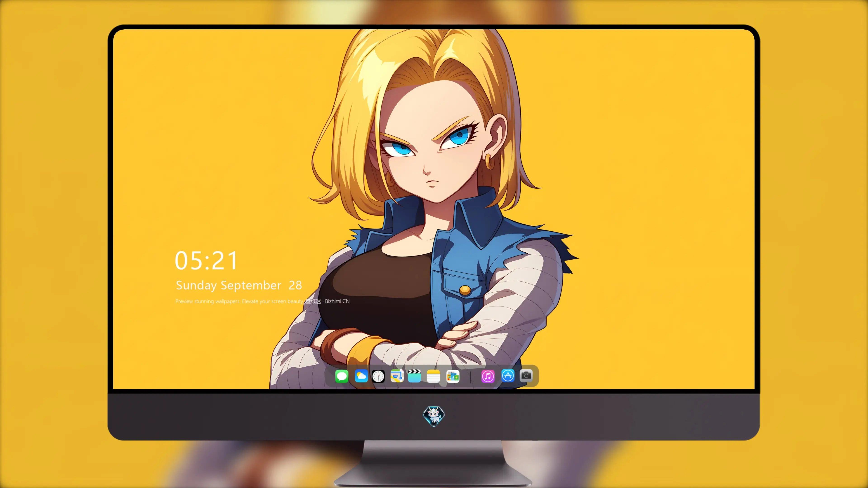Launch the Videos clapperboard app in the dock
The width and height of the screenshot is (868, 488).
point(415,376)
